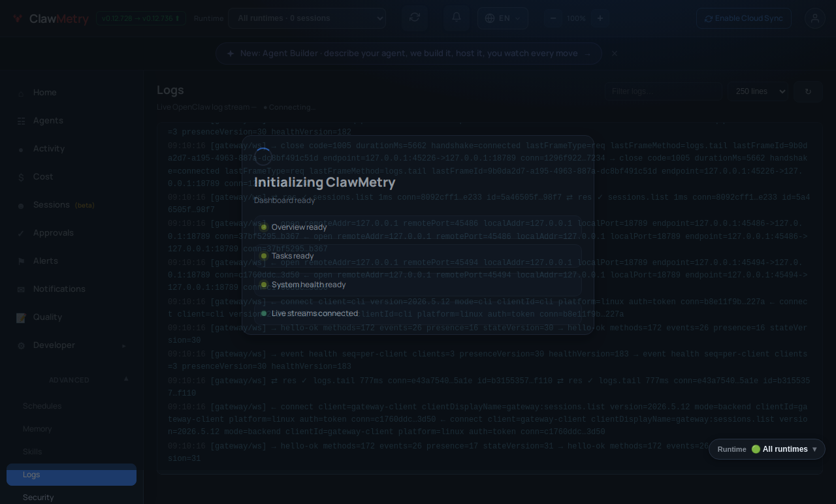
Task: Open Quality in sidebar
Action: [x=72, y=317]
